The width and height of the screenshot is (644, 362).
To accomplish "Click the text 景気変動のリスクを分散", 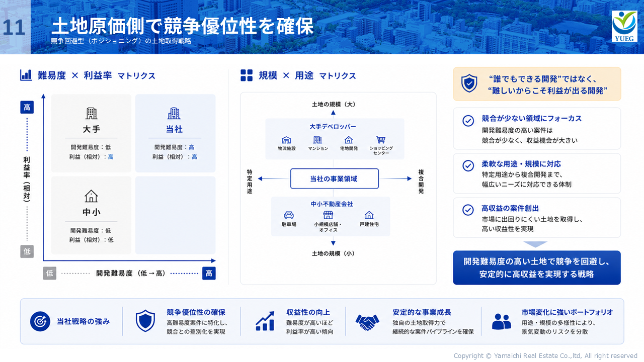I will click(554, 331).
